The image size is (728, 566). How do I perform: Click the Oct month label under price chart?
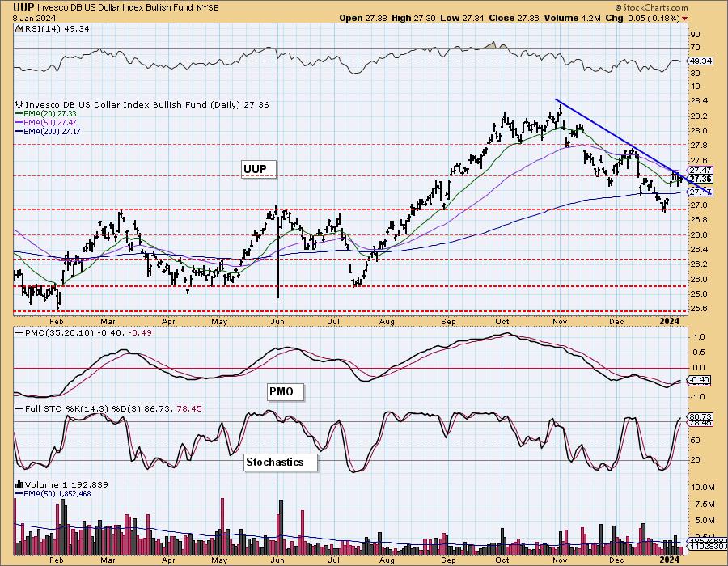(502, 322)
